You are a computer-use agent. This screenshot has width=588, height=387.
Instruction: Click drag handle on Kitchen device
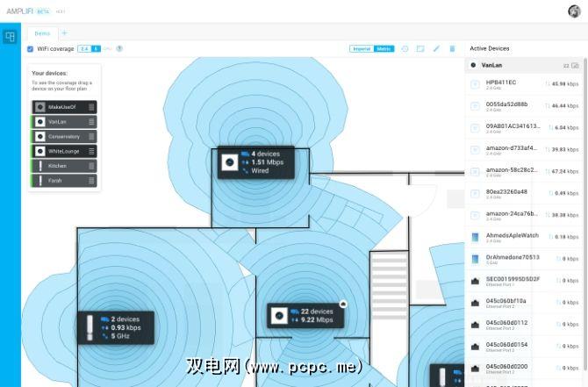click(91, 166)
